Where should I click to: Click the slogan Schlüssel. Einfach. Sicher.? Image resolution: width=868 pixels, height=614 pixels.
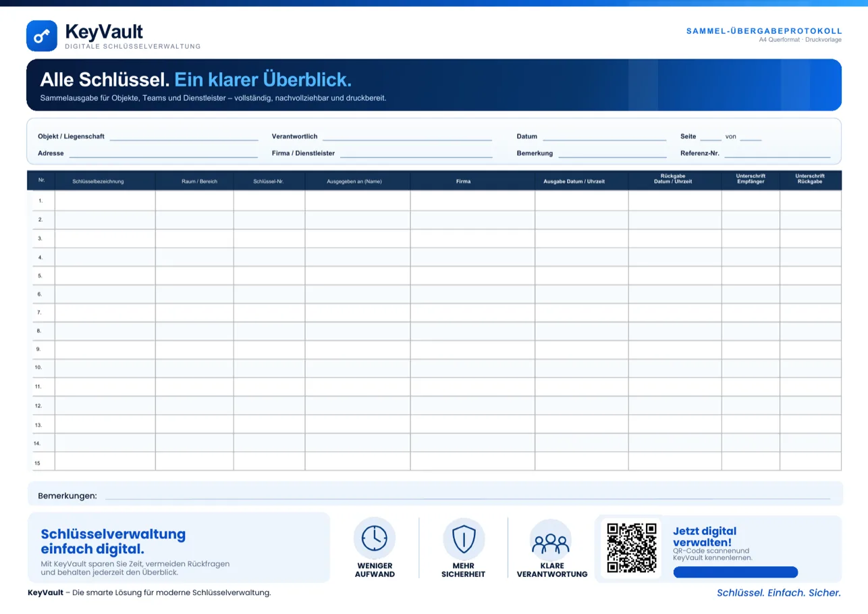(779, 592)
